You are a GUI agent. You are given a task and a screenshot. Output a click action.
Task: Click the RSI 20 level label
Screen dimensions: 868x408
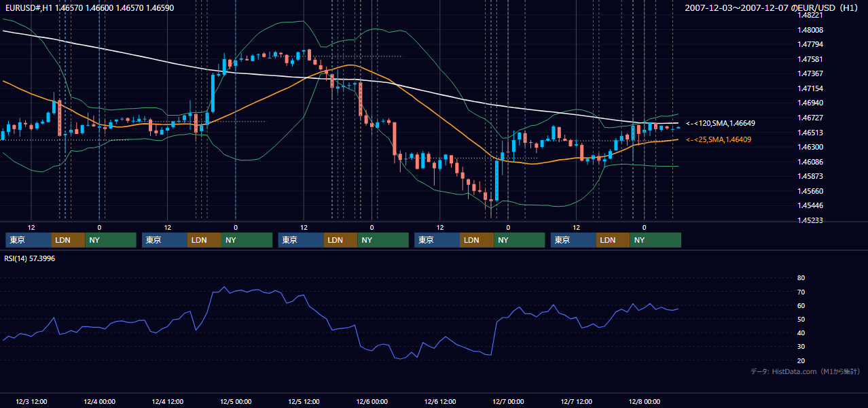click(x=801, y=360)
